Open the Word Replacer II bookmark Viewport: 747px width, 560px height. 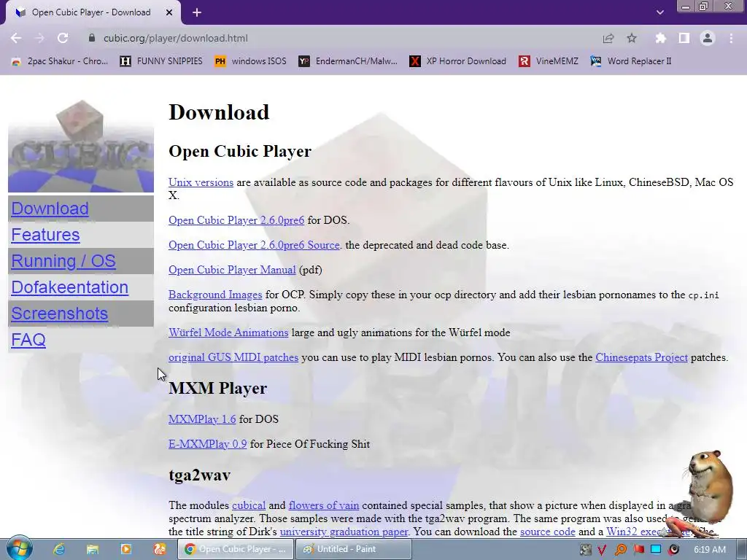pos(631,61)
